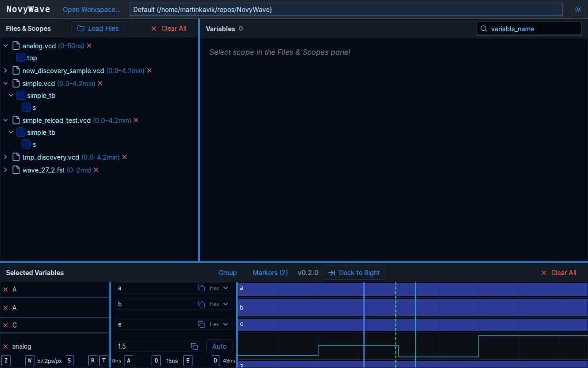Copy the value of variable b
This screenshot has width=588, height=368.
click(x=201, y=304)
